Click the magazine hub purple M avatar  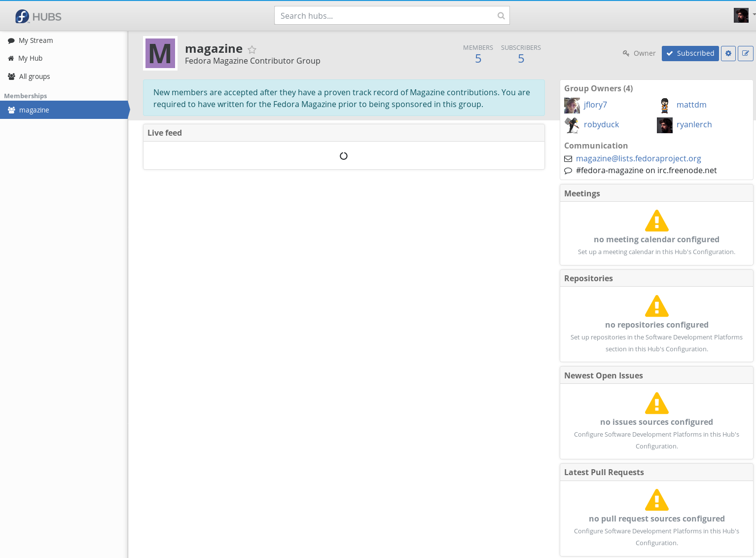click(160, 53)
